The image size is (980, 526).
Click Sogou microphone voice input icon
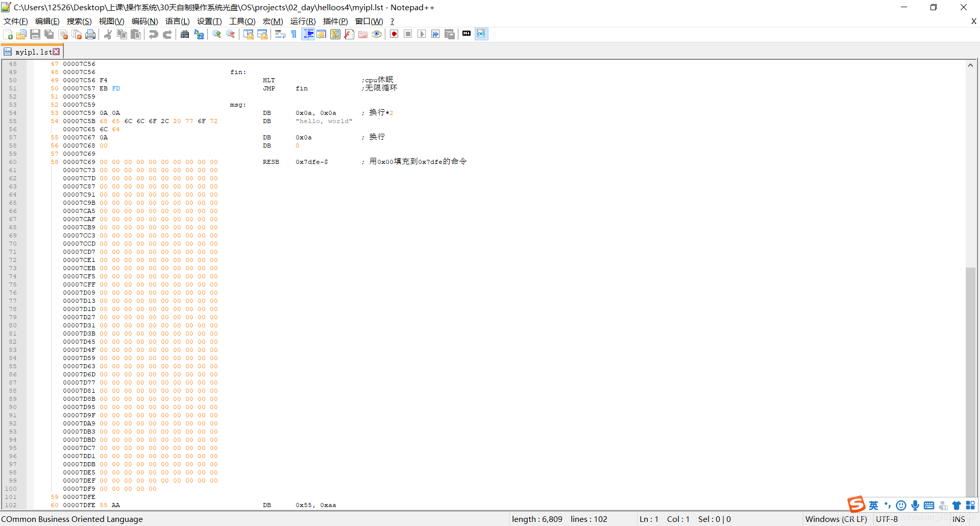click(x=915, y=505)
